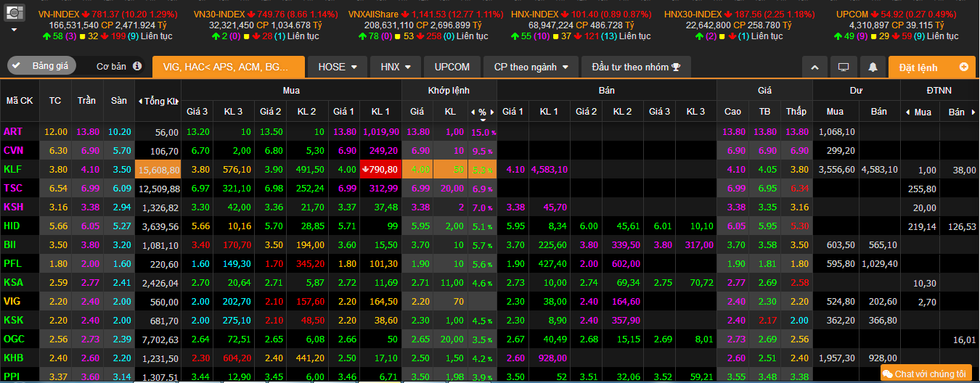The height and width of the screenshot is (383, 980).
Task: Sort by Mã CK column header
Action: coord(20,101)
